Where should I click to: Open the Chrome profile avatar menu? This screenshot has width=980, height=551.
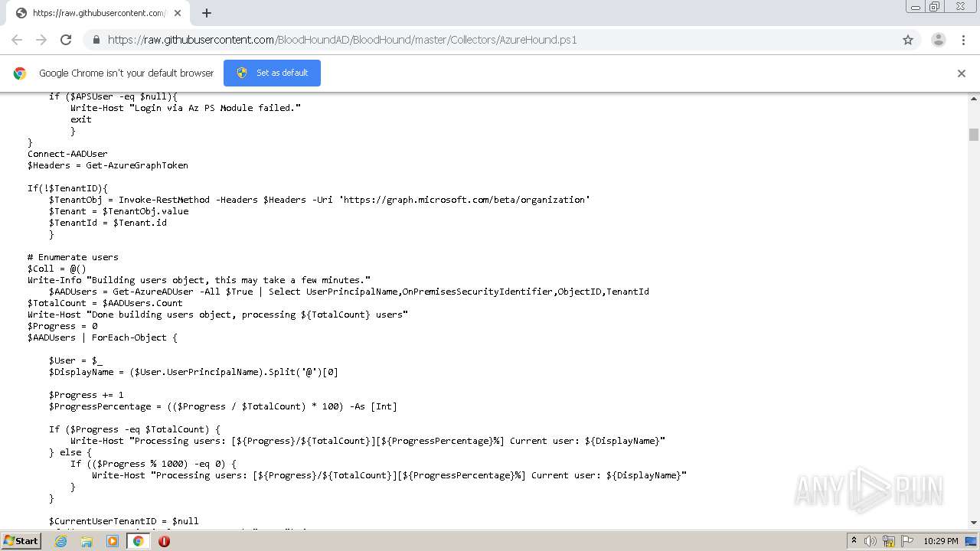point(939,40)
